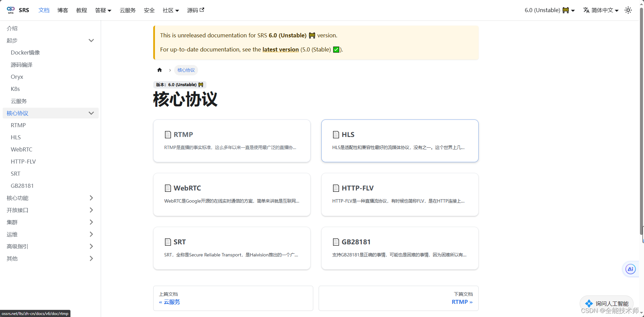Expand the 开放接口 sidebar section
Viewport: 644px width, 317px height.
point(51,210)
